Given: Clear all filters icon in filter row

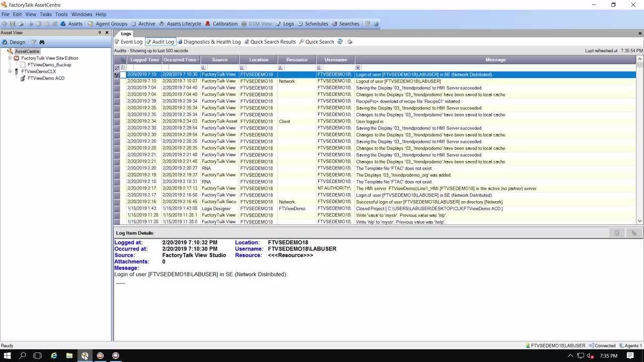Looking at the screenshot, I should point(117,67).
